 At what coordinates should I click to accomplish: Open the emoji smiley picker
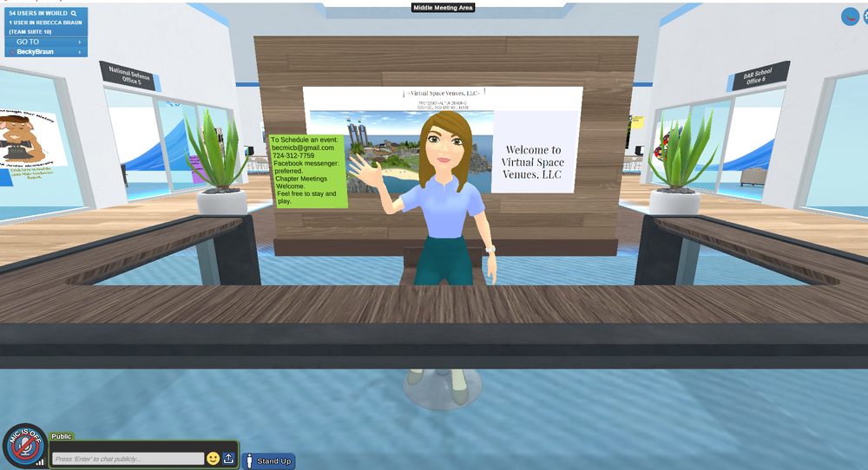214,459
